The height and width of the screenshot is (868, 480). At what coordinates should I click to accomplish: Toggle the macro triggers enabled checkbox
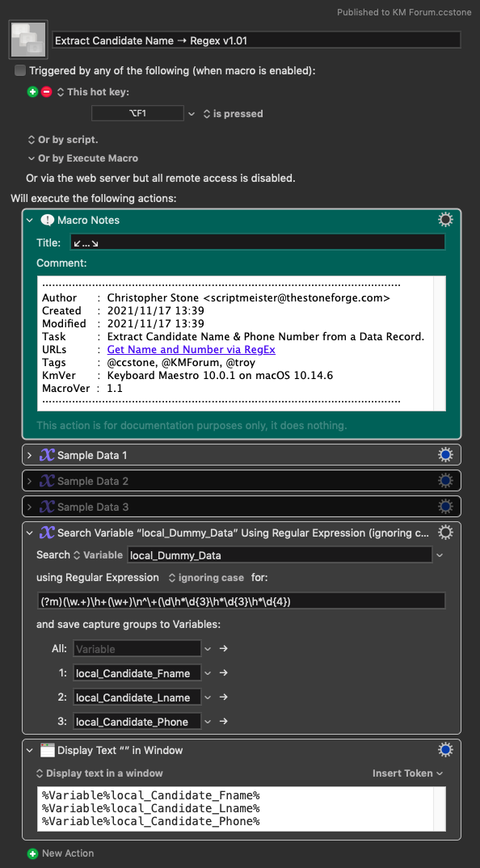pos(20,70)
